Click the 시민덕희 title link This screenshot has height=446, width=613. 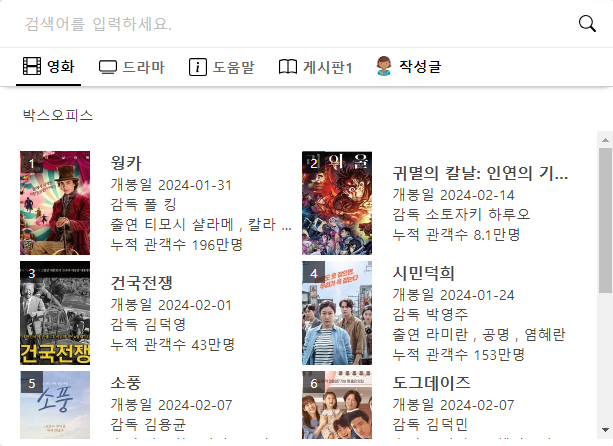(x=423, y=273)
